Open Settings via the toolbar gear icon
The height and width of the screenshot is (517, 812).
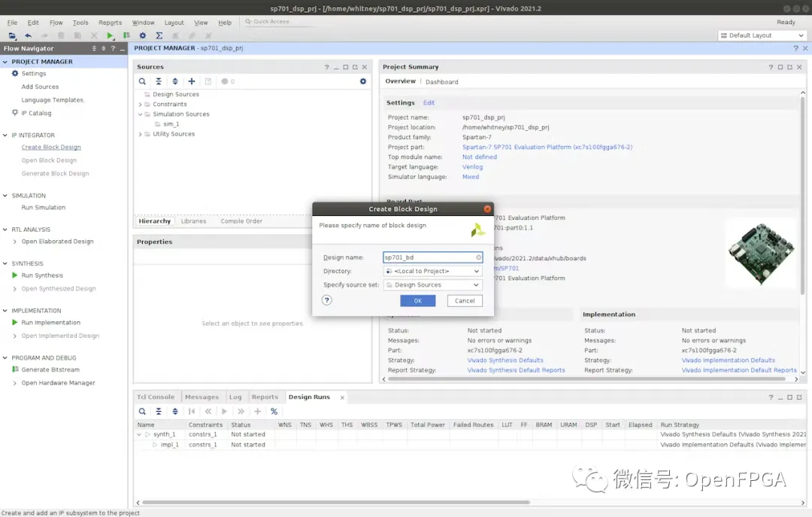point(142,35)
